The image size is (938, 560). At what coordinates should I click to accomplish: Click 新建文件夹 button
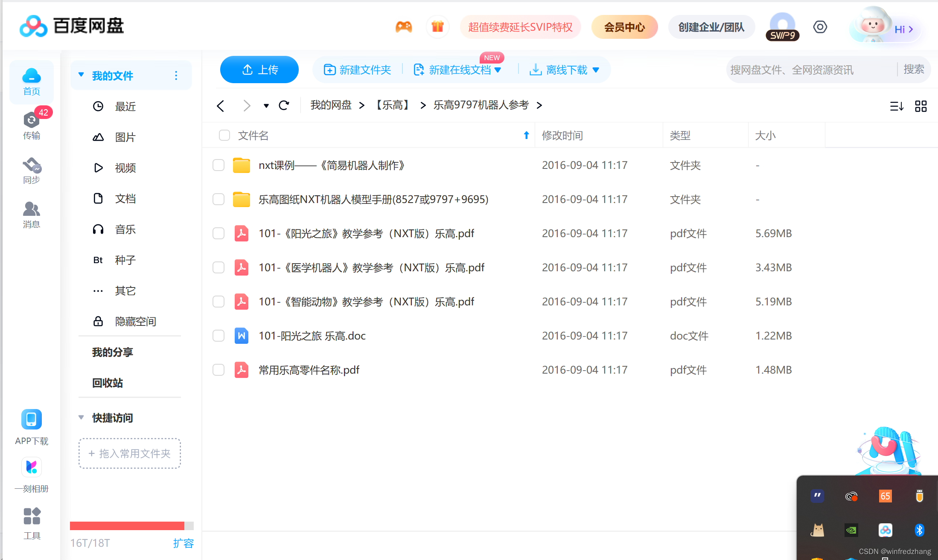click(358, 70)
